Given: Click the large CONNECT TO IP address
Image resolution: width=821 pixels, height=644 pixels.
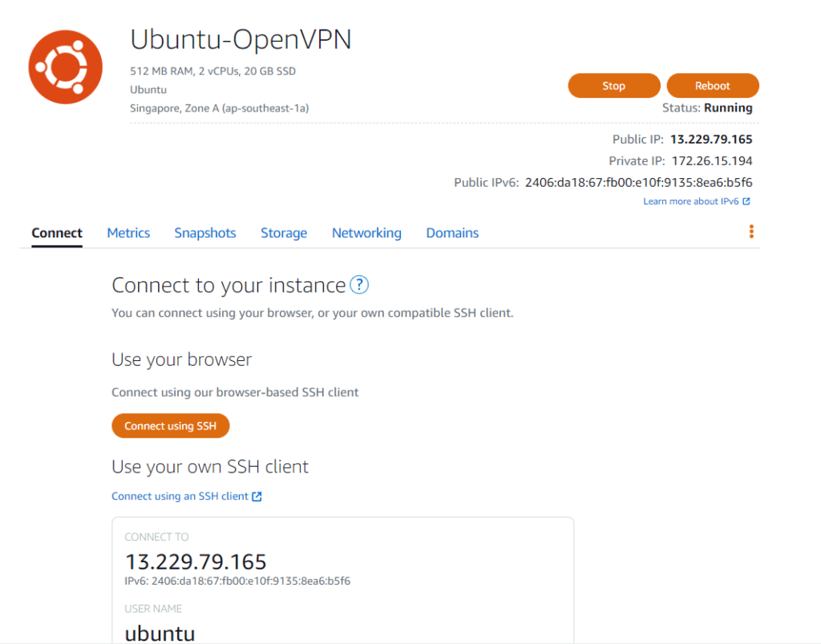Looking at the screenshot, I should coord(196,561).
